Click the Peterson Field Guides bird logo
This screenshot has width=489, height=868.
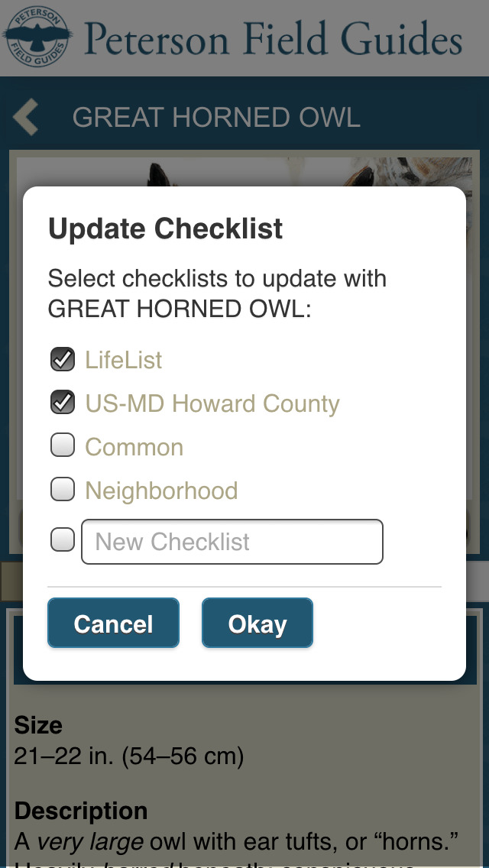(x=37, y=37)
